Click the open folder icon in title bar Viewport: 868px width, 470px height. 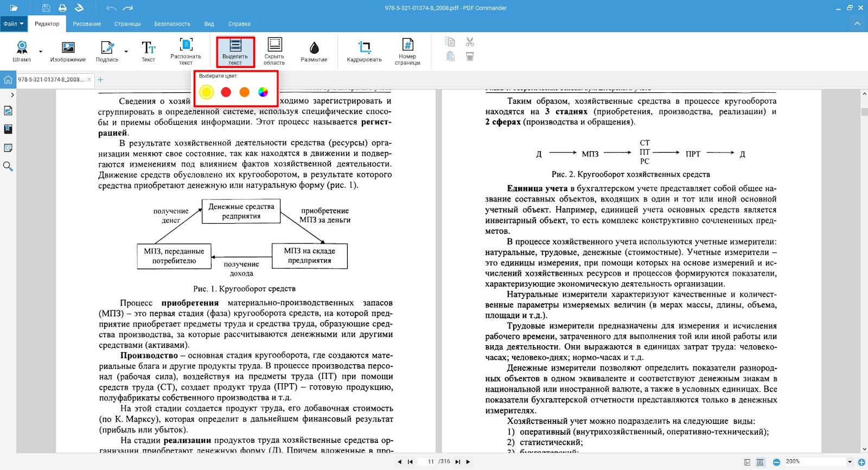point(14,8)
